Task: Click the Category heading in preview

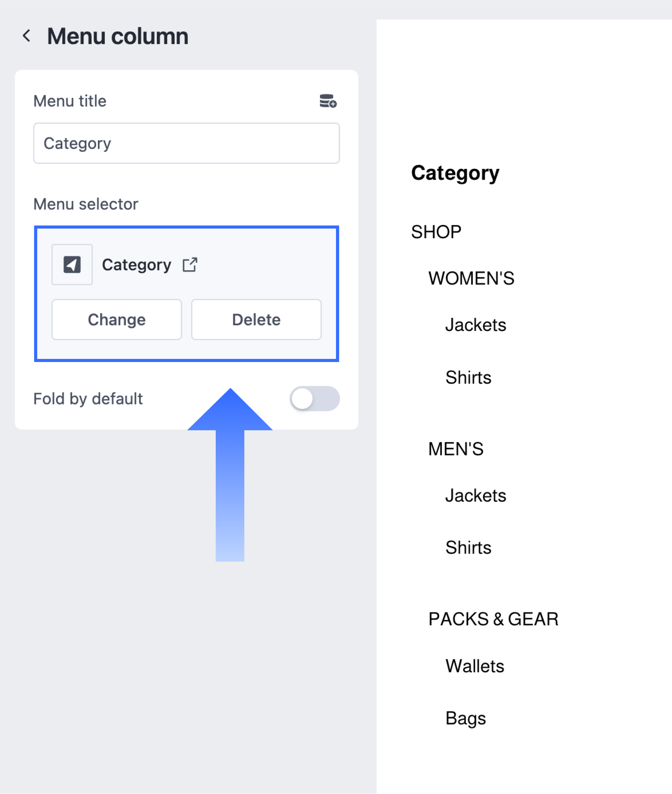Action: (455, 173)
